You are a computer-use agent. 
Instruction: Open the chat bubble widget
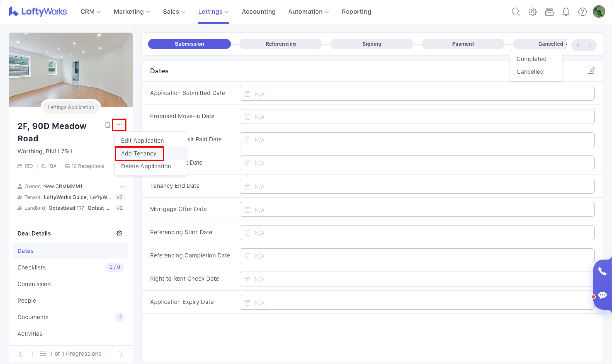tap(602, 295)
